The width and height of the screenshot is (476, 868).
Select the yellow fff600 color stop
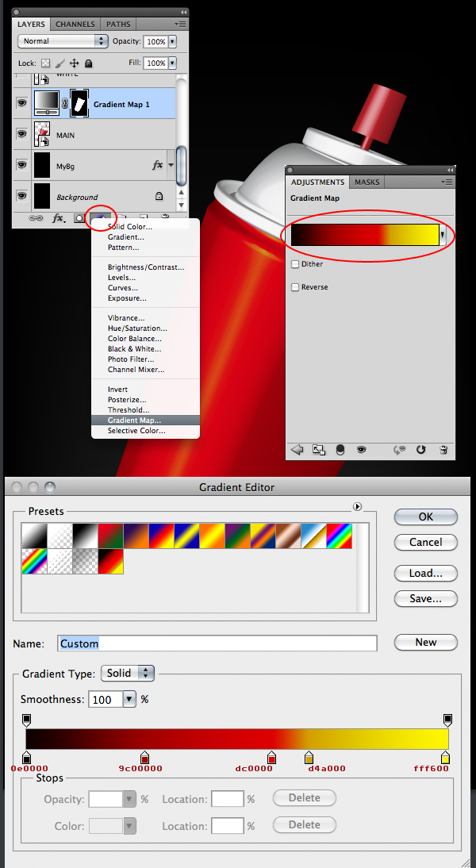(445, 759)
